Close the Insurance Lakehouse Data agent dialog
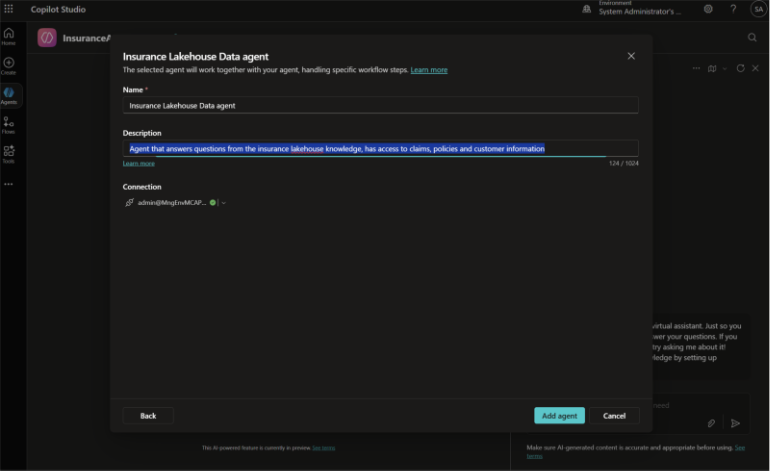Image resolution: width=771 pixels, height=471 pixels. click(631, 56)
